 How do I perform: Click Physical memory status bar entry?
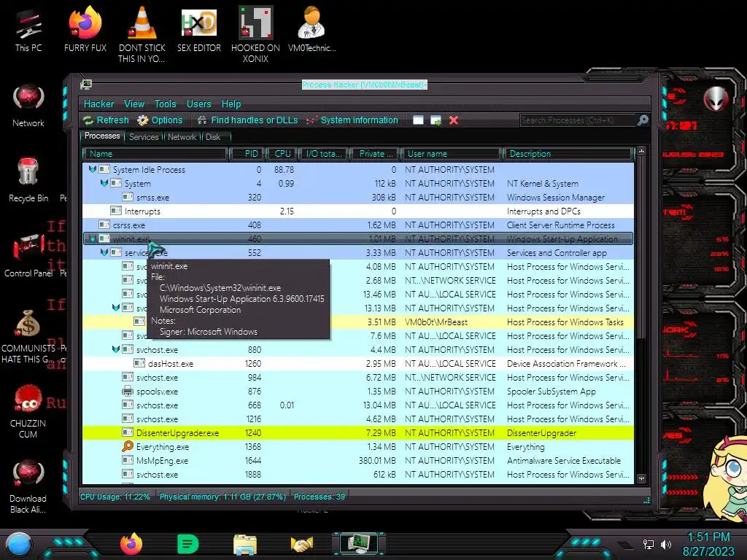(x=222, y=497)
